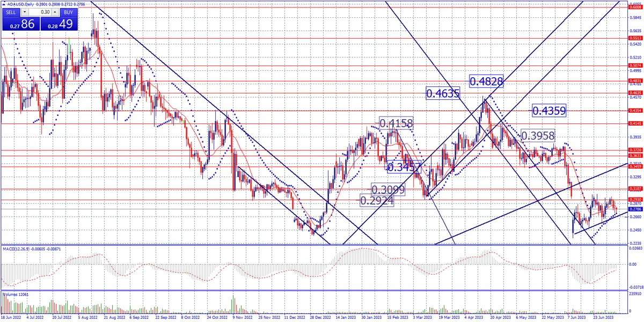Viewport: 644px width, 322px height.
Task: Select the 0.4158 price text label
Action: click(396, 123)
